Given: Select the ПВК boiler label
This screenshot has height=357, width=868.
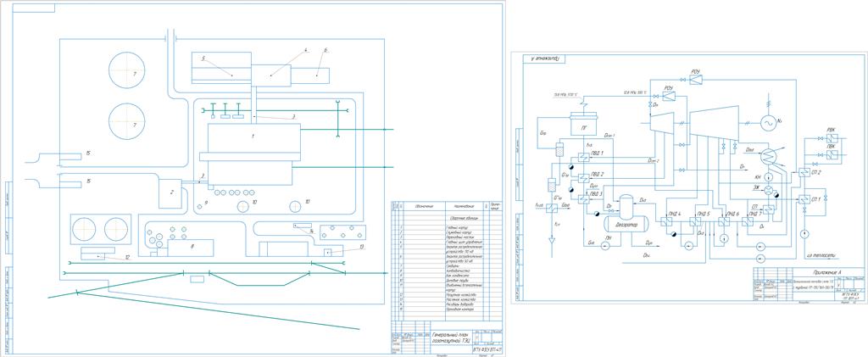Looking at the screenshot, I should pos(831,148).
